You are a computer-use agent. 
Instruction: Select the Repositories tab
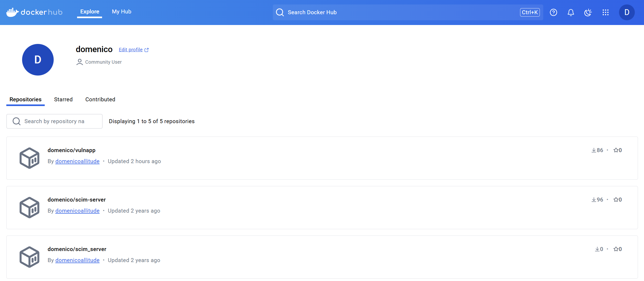[26, 99]
